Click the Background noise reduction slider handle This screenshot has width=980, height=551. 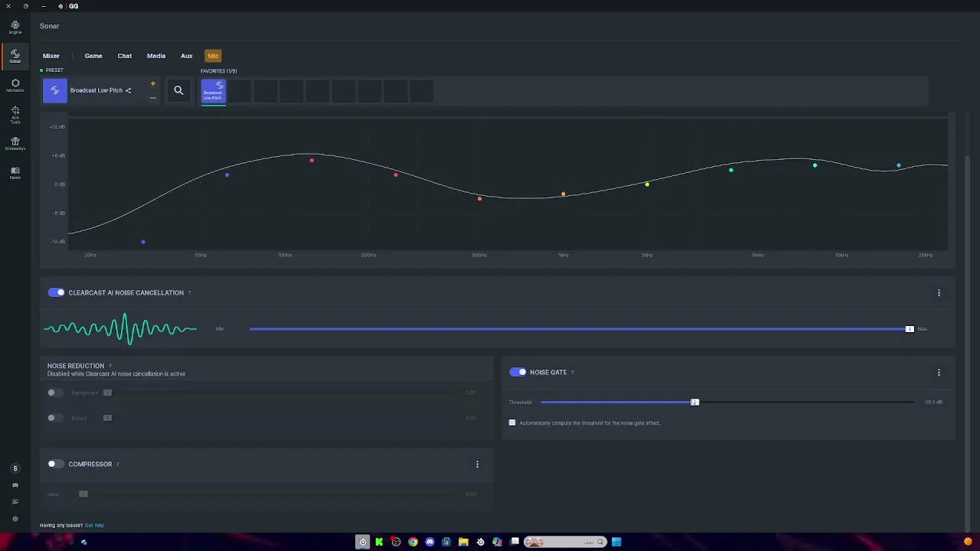107,393
